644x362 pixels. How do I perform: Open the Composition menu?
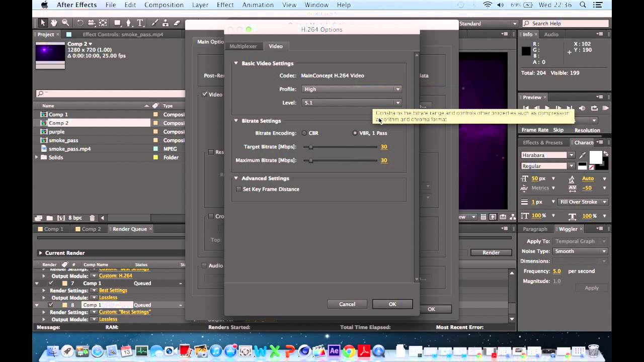tap(164, 5)
